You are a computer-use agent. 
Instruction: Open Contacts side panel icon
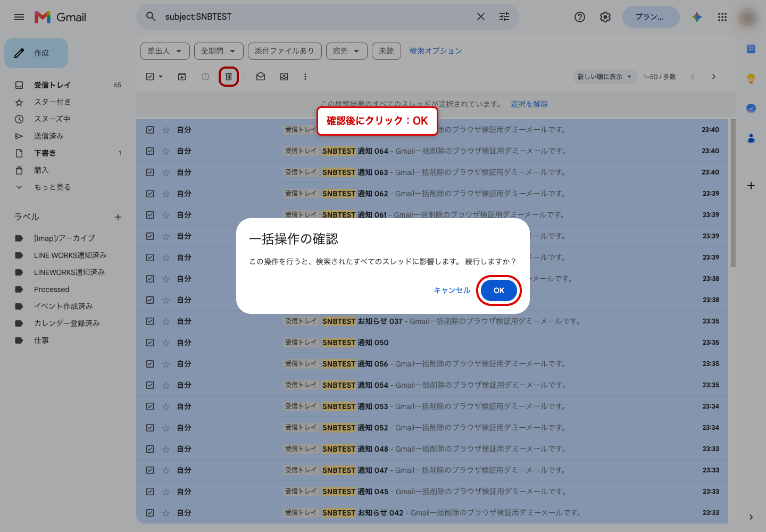click(x=751, y=138)
